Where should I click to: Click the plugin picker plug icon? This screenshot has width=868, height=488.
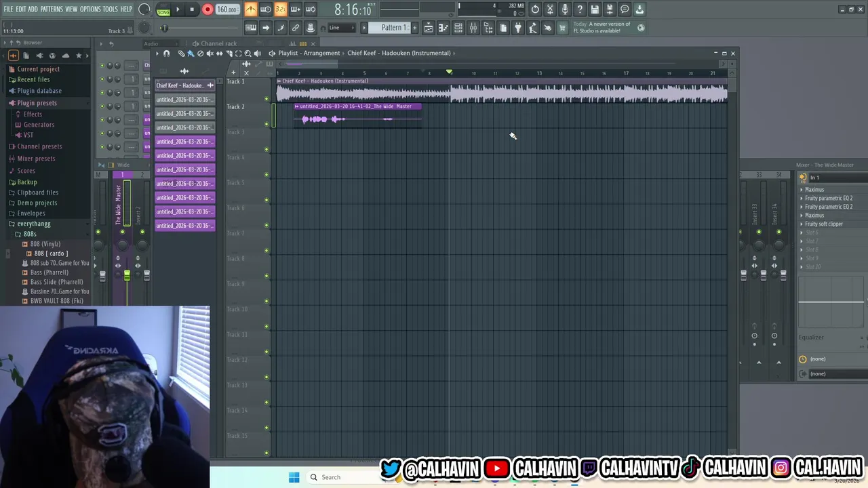tap(518, 28)
